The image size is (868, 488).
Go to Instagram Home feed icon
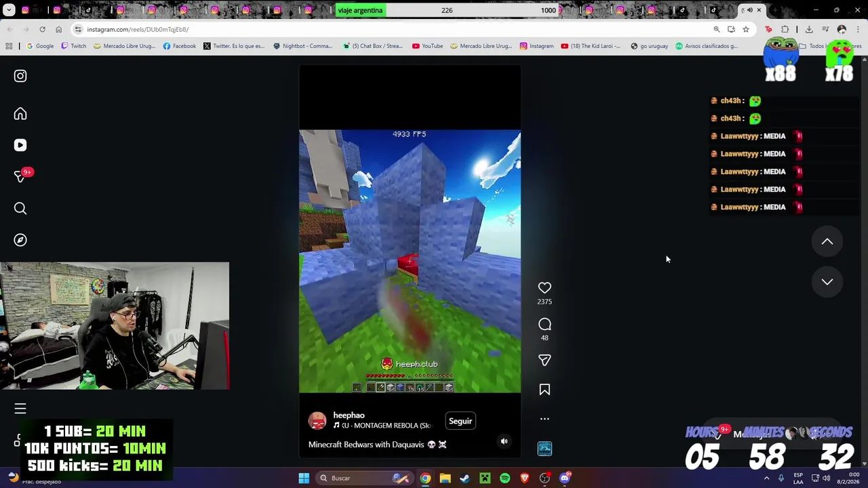point(20,114)
